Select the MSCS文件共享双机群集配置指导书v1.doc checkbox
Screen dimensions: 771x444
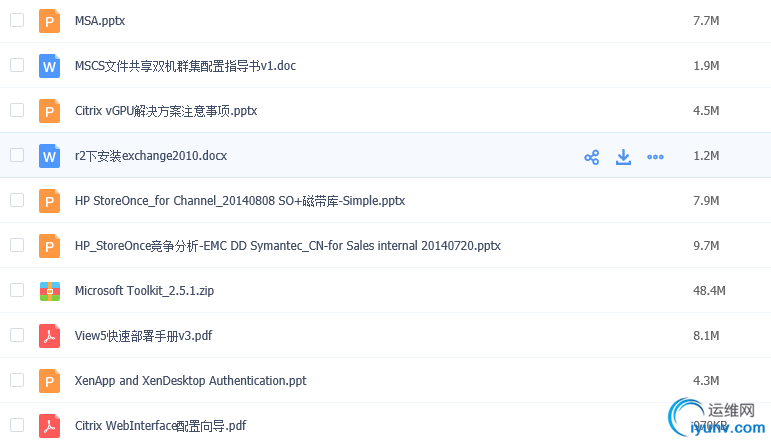point(17,65)
